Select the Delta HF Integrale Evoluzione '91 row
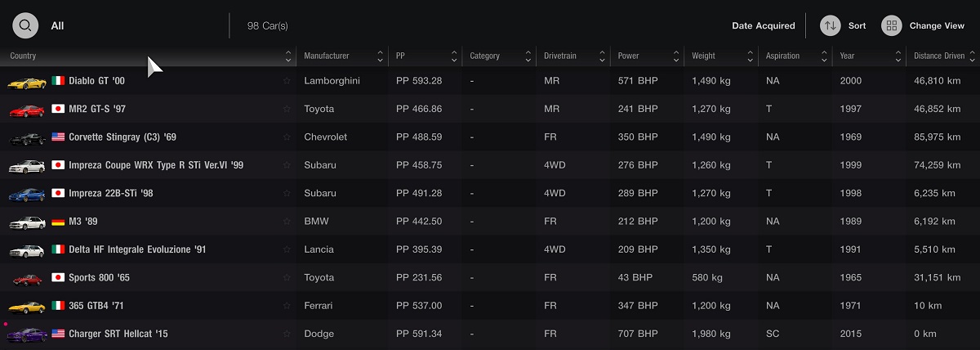 tap(490, 249)
